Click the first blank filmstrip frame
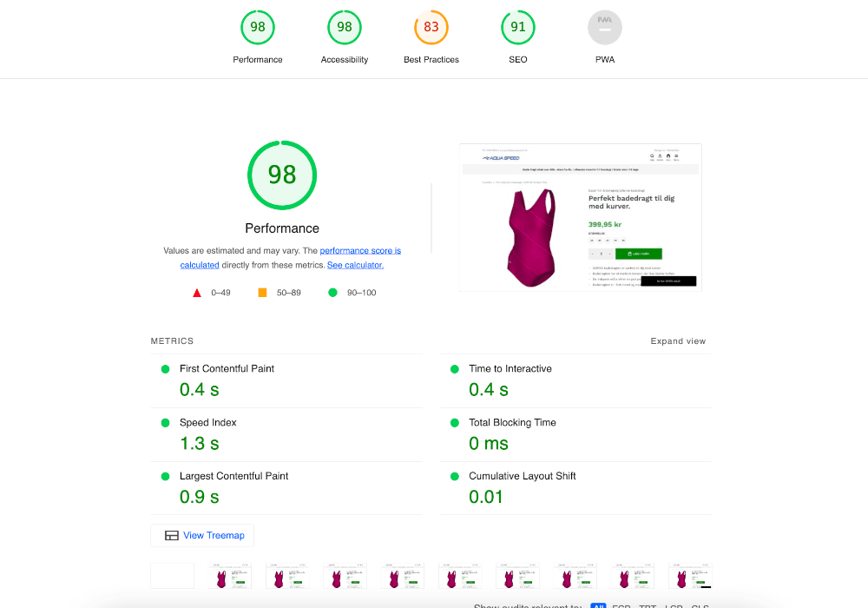Viewport: 868px width, 608px height. point(173,576)
